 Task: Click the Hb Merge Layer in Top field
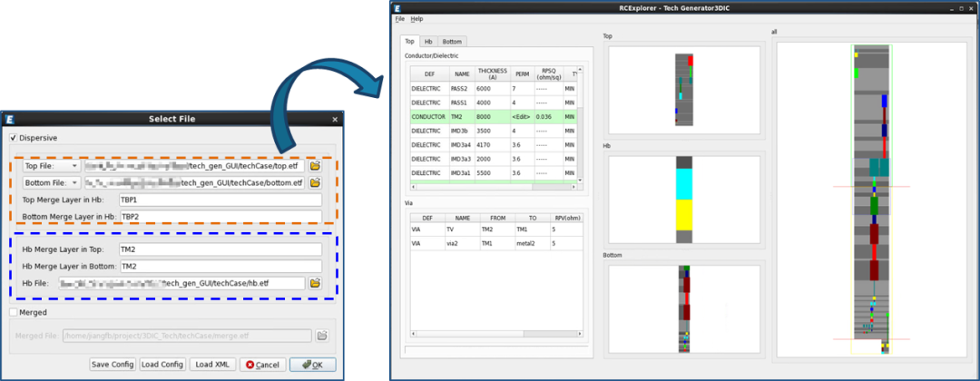(220, 249)
